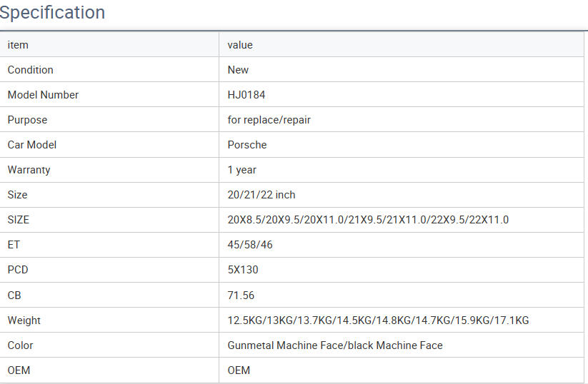Click the OEM label in item column

tap(19, 370)
